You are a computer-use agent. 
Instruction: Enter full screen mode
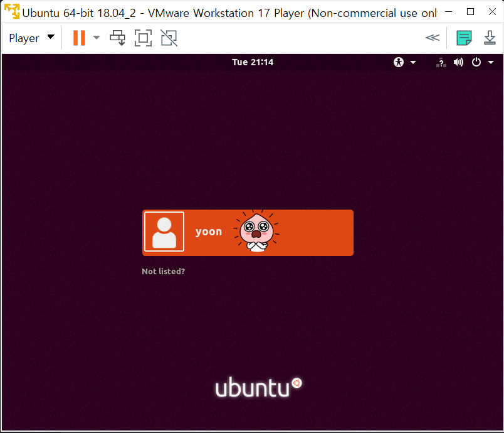click(143, 38)
